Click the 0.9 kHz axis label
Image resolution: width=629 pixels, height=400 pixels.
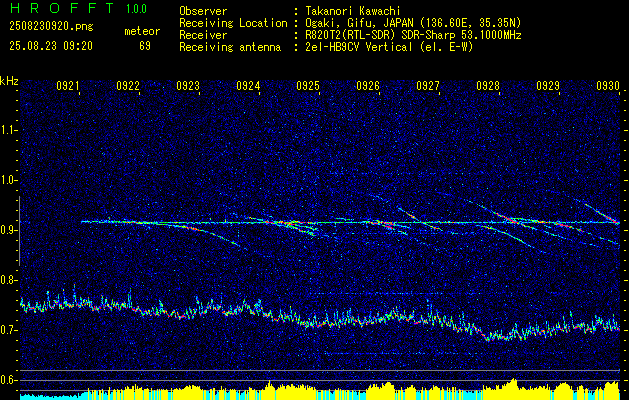pos(8,230)
